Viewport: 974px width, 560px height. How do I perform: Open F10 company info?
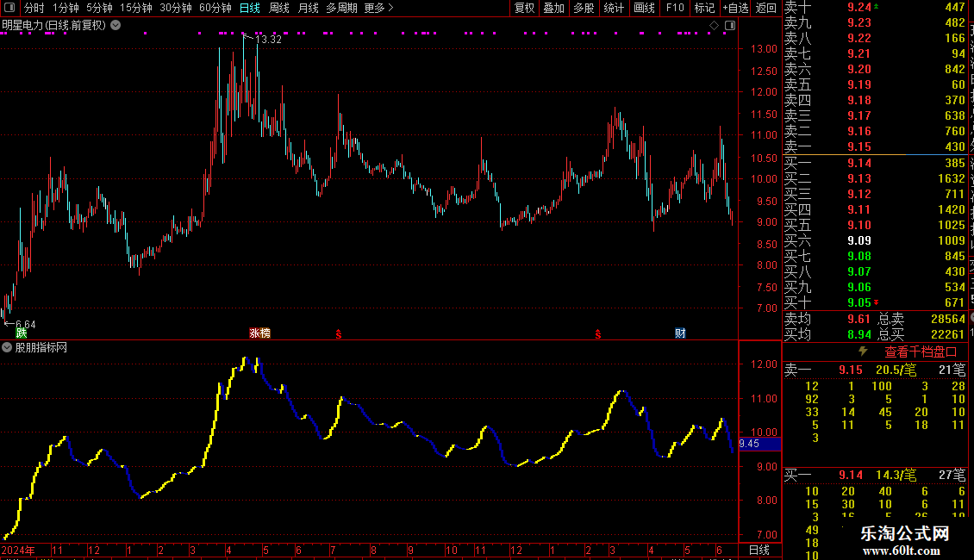point(675,8)
